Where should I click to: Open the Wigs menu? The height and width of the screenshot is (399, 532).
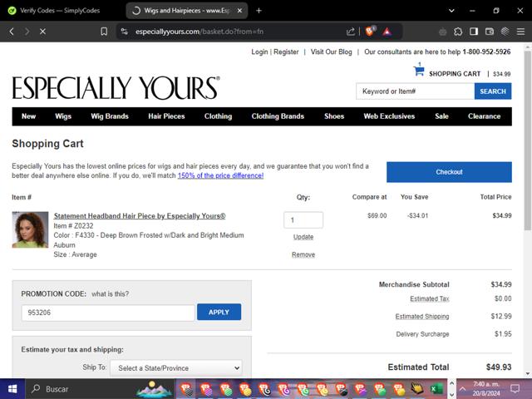(63, 116)
